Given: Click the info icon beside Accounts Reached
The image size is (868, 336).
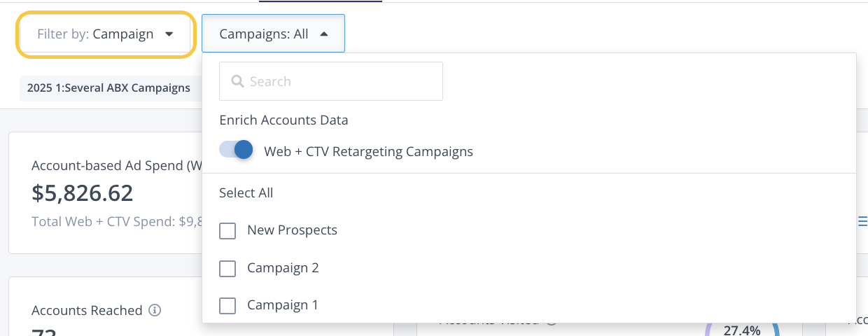Looking at the screenshot, I should point(155,310).
